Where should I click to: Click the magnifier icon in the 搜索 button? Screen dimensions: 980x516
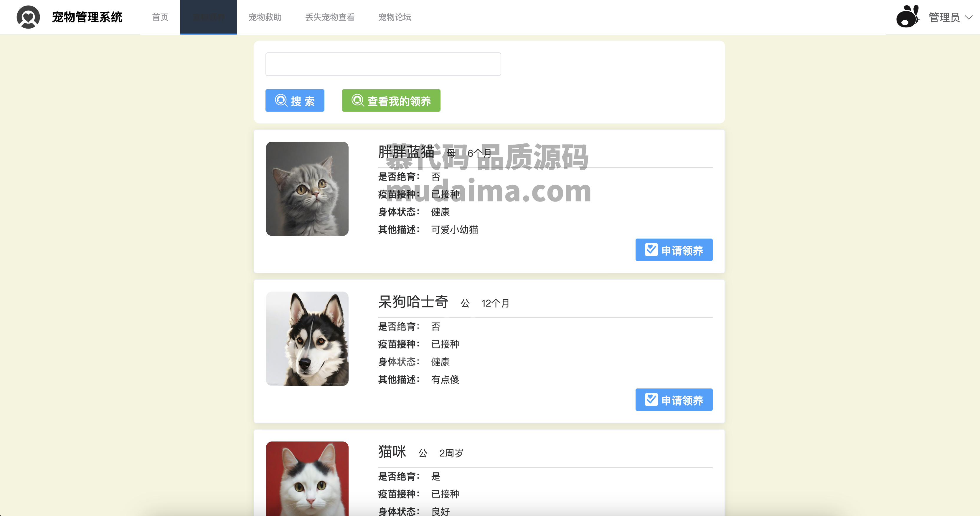pyautogui.click(x=281, y=100)
